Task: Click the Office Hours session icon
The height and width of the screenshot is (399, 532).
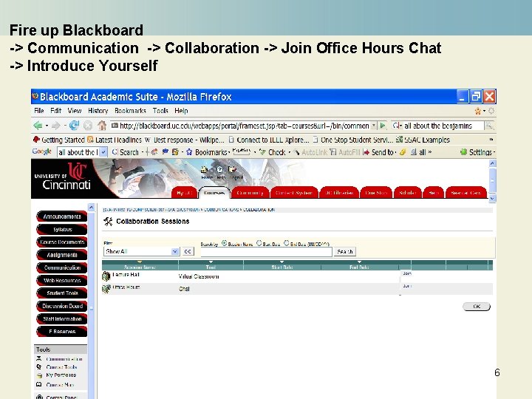Action: tap(106, 289)
